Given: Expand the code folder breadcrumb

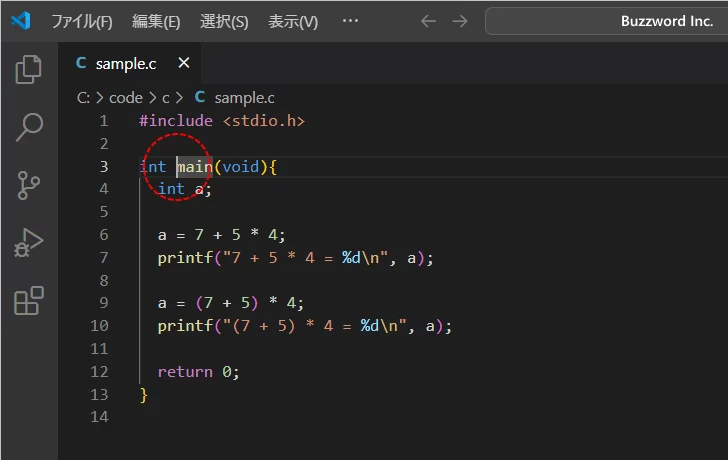Looking at the screenshot, I should [x=125, y=97].
